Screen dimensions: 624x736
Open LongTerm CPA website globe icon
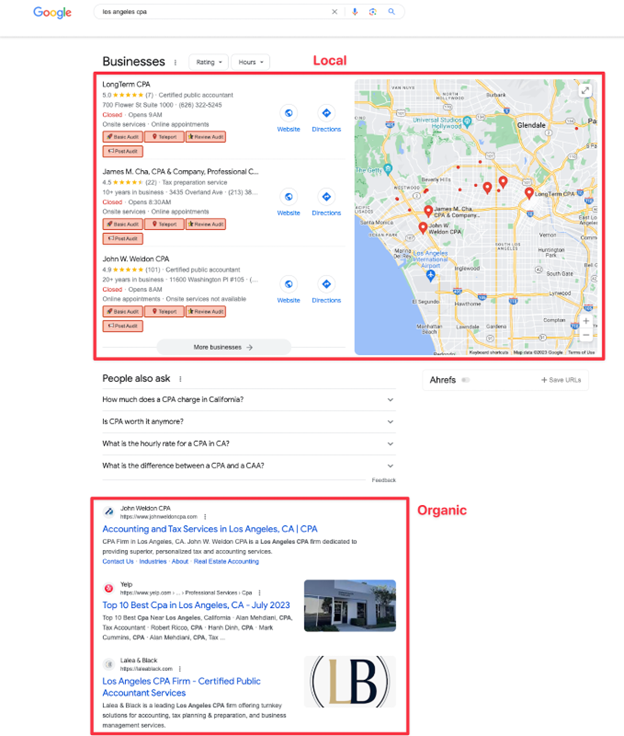tap(289, 113)
